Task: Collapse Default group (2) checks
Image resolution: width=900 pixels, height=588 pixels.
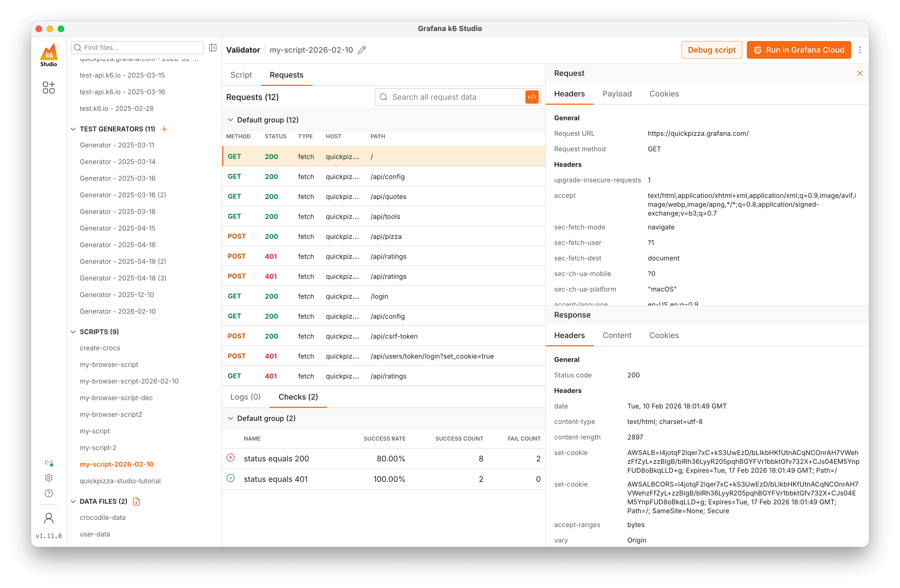Action: (230, 418)
